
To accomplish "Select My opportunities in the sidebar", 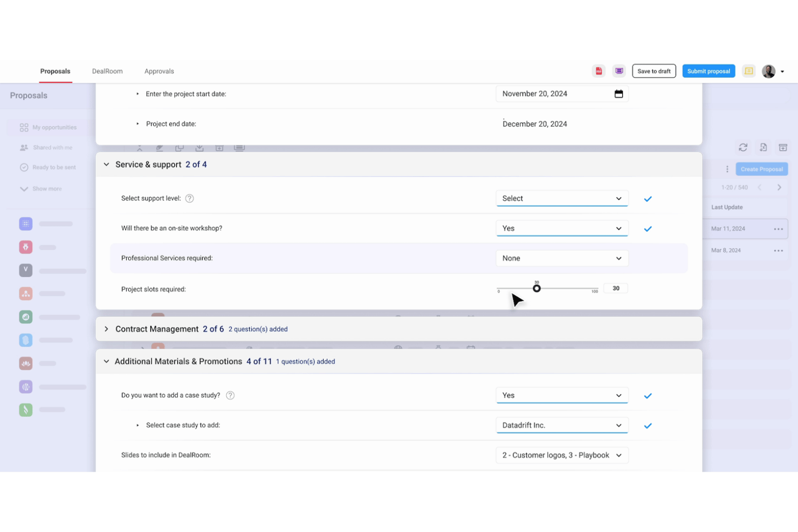I will [54, 128].
